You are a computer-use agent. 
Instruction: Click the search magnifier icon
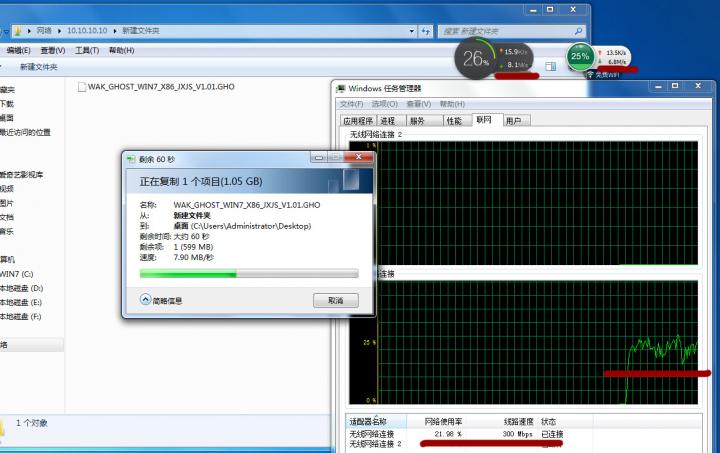coord(578,31)
